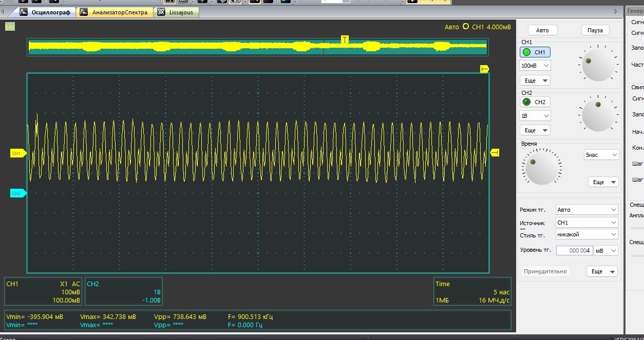Select the T trigger position marker in overview

[345, 39]
